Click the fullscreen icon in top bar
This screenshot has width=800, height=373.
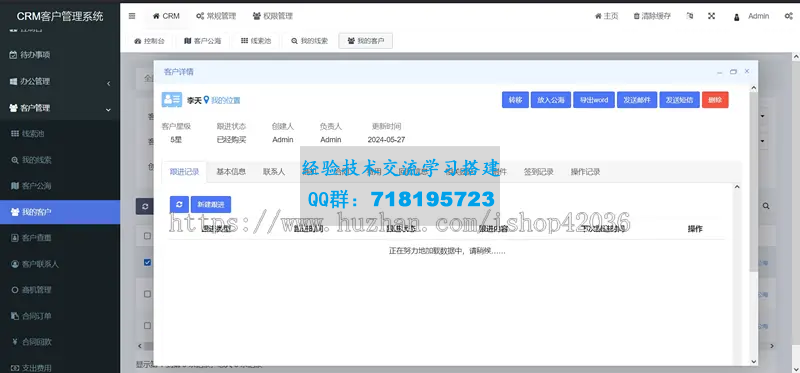tap(711, 16)
